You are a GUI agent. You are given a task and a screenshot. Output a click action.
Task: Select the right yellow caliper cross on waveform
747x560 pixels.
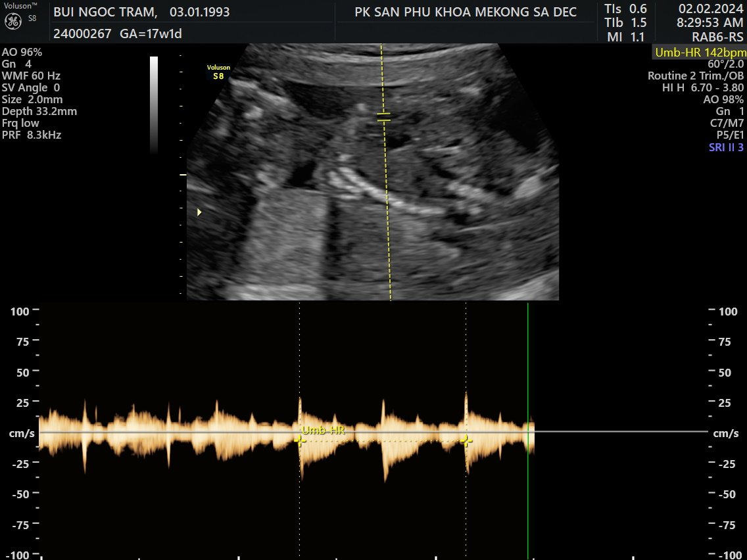pos(466,440)
